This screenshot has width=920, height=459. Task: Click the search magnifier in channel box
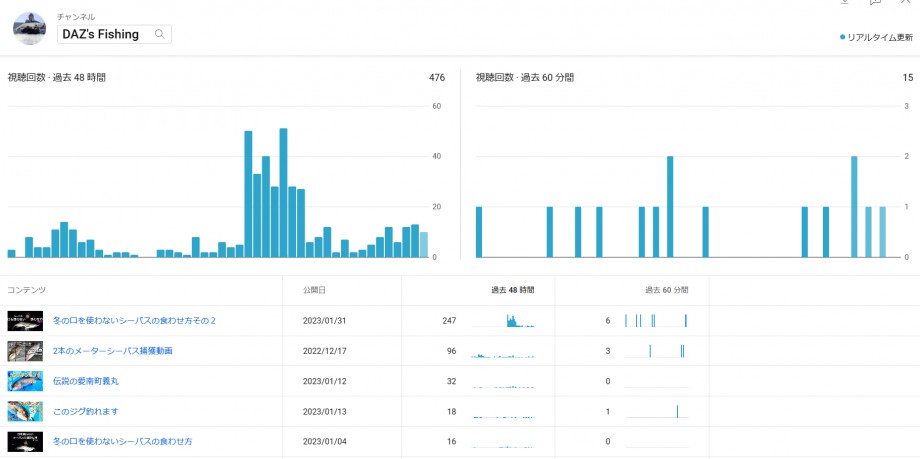(x=159, y=34)
